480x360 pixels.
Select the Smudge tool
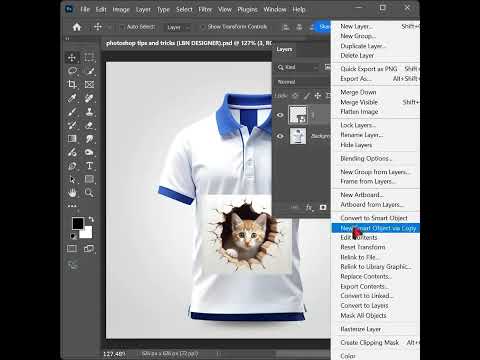[x=89, y=139]
